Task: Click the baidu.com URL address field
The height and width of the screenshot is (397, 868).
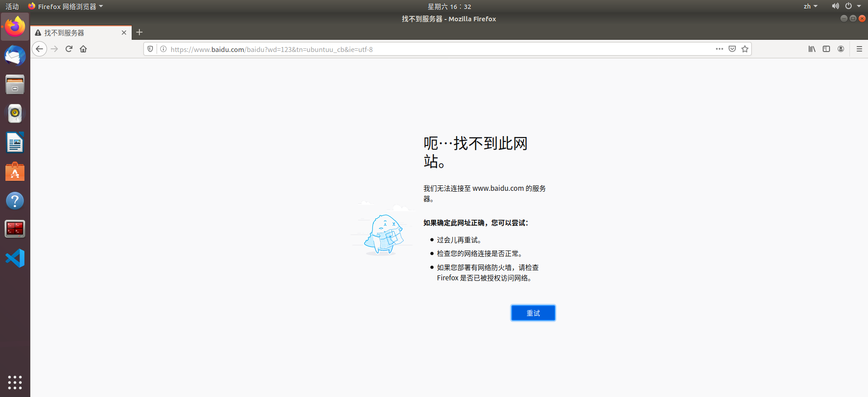Action: point(441,49)
